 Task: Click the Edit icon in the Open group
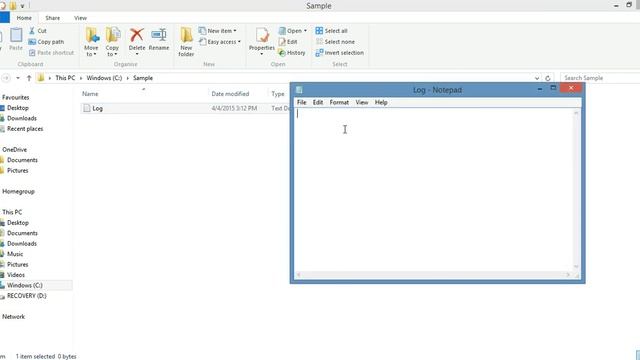tap(282, 42)
